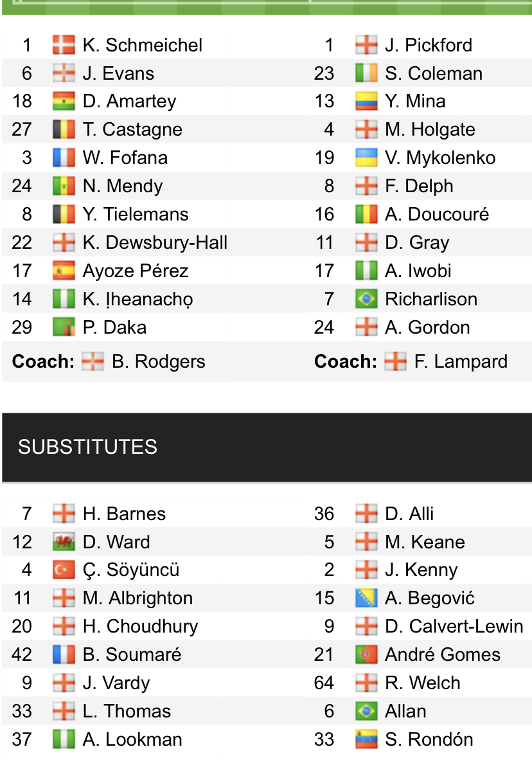The image size is (532, 765).
Task: Open A. Lookman's player page
Action: (132, 739)
